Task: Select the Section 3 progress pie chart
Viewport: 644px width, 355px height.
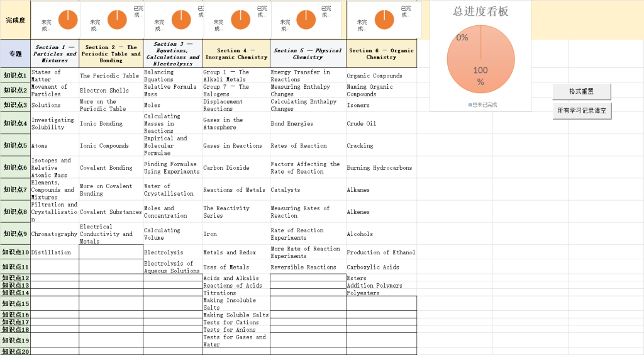Action: tap(181, 20)
